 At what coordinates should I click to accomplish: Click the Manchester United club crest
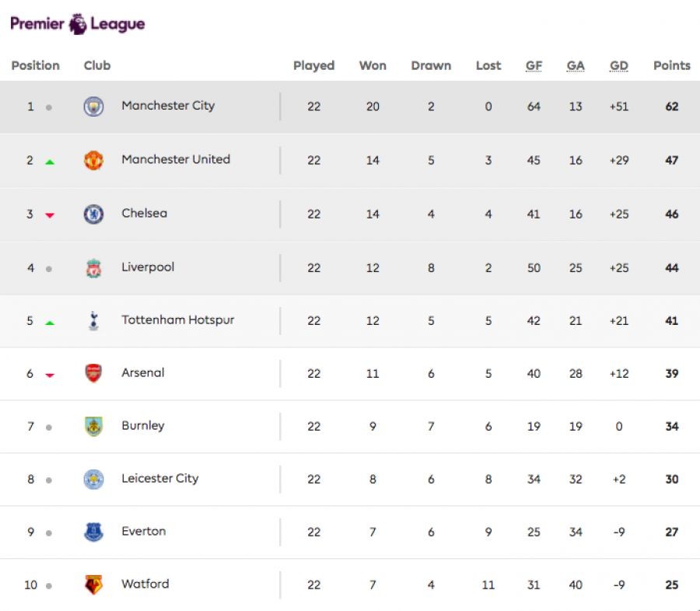93,160
